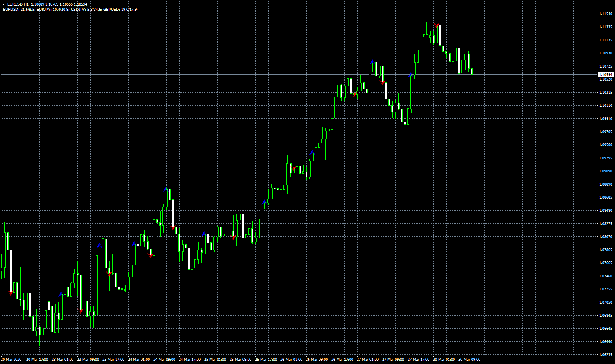Click the OHLC quote 1.10689 1.10709 1.10555 1.10594

pos(59,4)
